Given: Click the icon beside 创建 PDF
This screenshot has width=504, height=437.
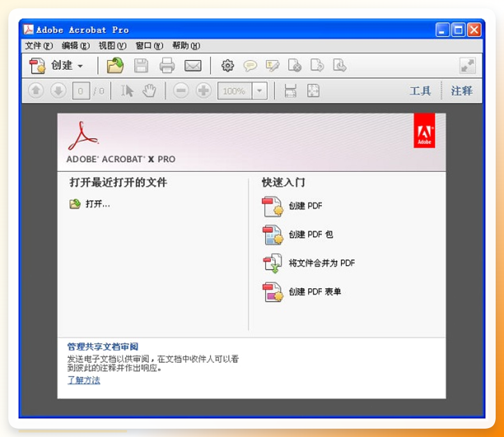Looking at the screenshot, I should [273, 206].
